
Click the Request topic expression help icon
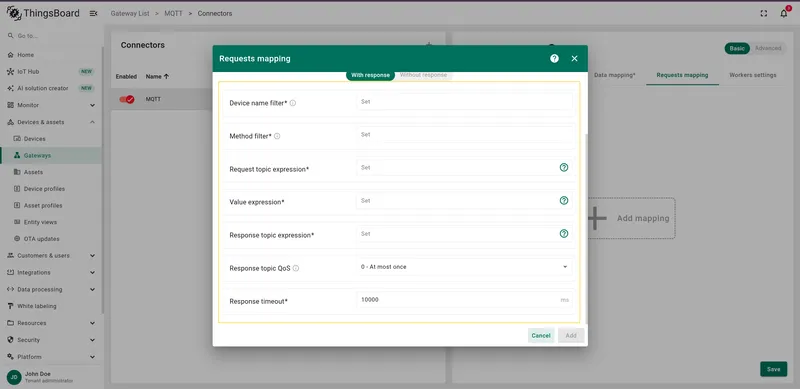coord(564,167)
